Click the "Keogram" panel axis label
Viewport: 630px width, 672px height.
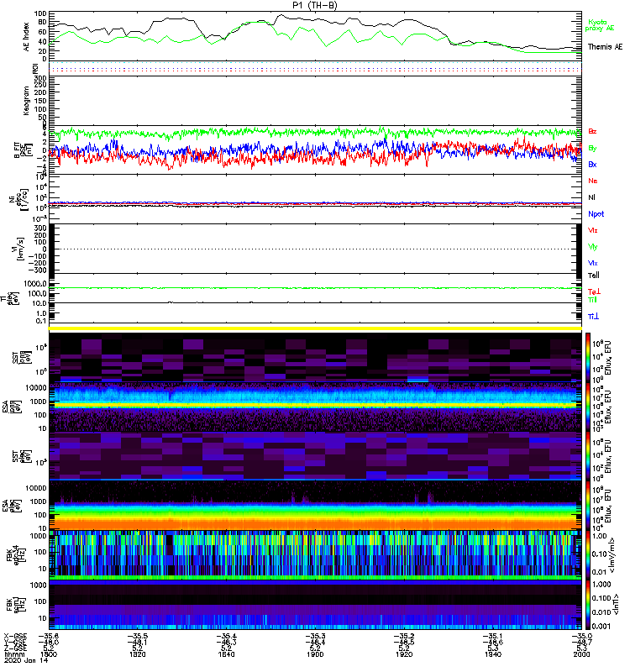tap(26, 101)
